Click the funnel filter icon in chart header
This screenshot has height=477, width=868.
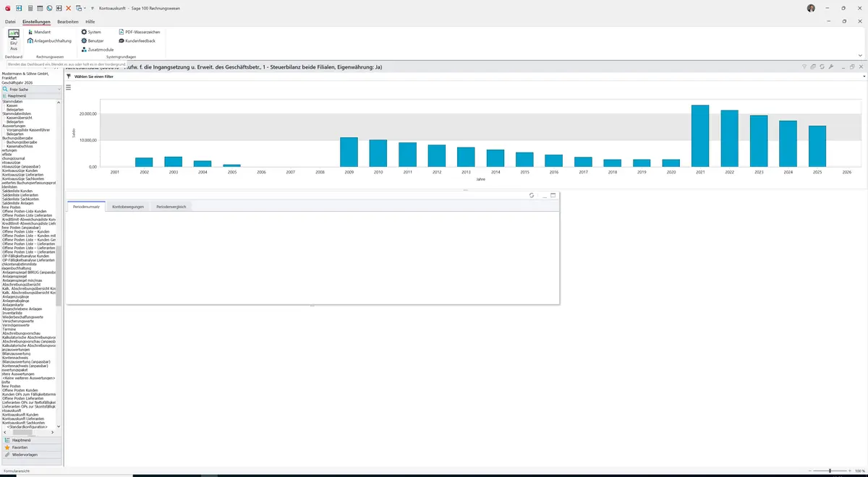click(x=804, y=66)
